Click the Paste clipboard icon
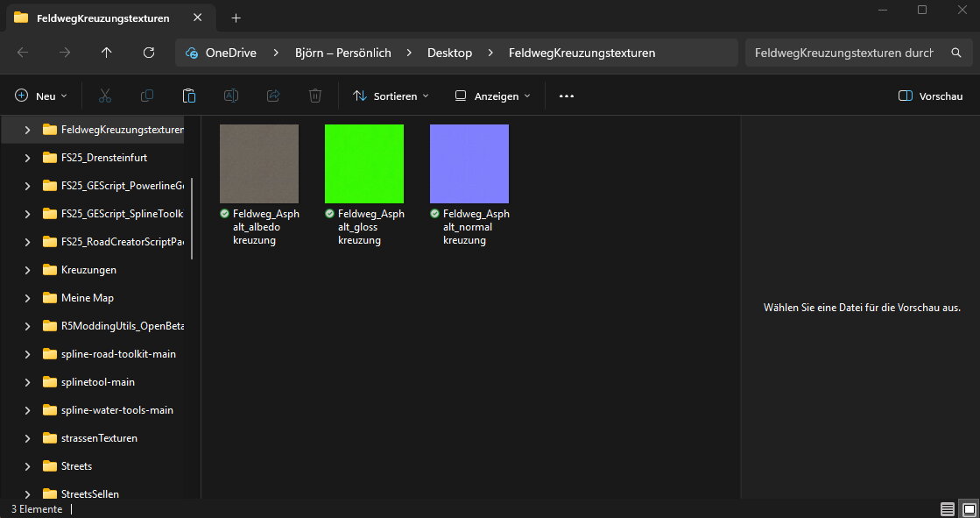The width and height of the screenshot is (980, 518). (x=189, y=96)
